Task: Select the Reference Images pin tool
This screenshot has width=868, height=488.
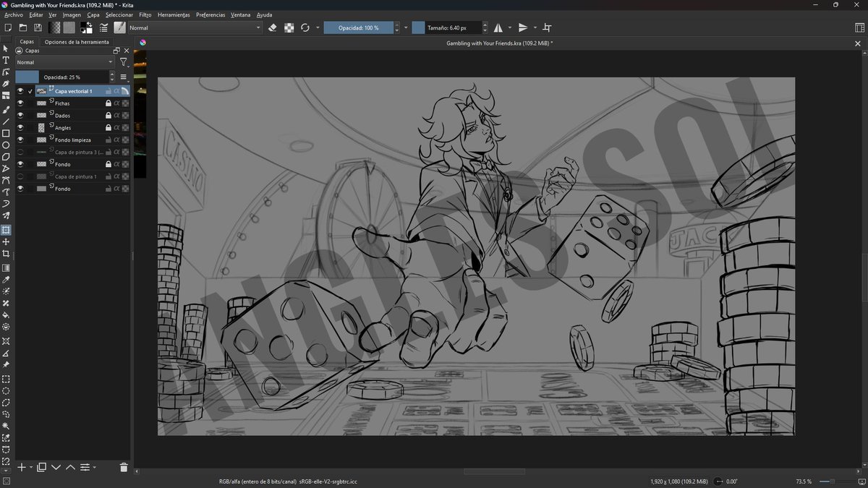Action: pyautogui.click(x=6, y=365)
